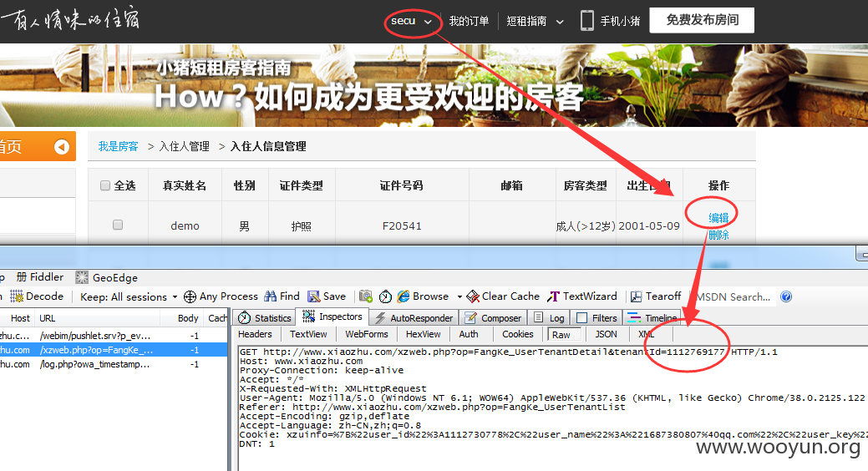
Task: Select the HexView inspector tab
Action: (423, 334)
